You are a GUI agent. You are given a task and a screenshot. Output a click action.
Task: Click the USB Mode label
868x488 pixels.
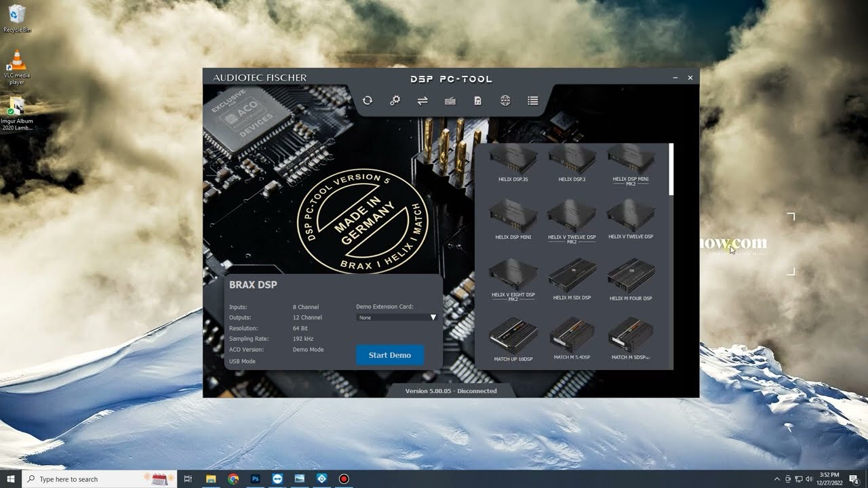(242, 361)
